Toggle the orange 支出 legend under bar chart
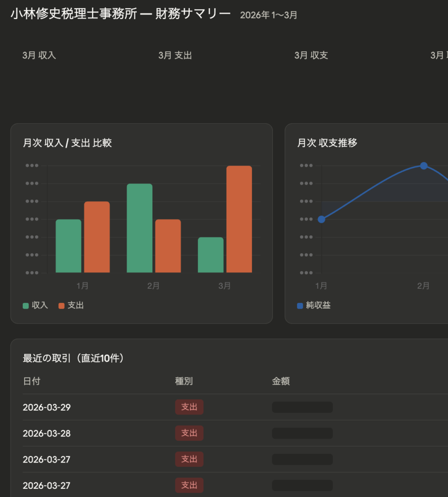Viewport: 448px width, 497px height. pos(71,305)
